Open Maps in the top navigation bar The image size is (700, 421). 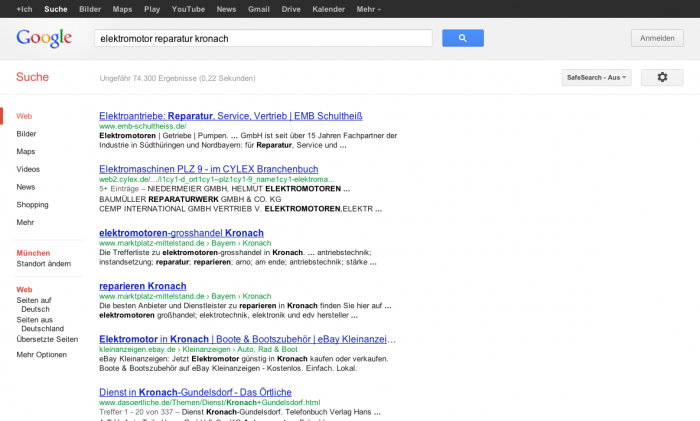(x=122, y=9)
